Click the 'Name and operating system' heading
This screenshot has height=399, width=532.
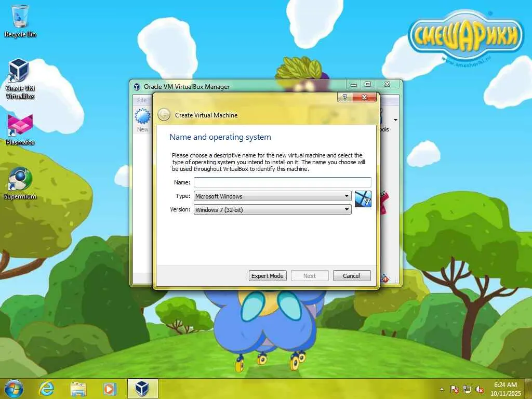(x=220, y=137)
